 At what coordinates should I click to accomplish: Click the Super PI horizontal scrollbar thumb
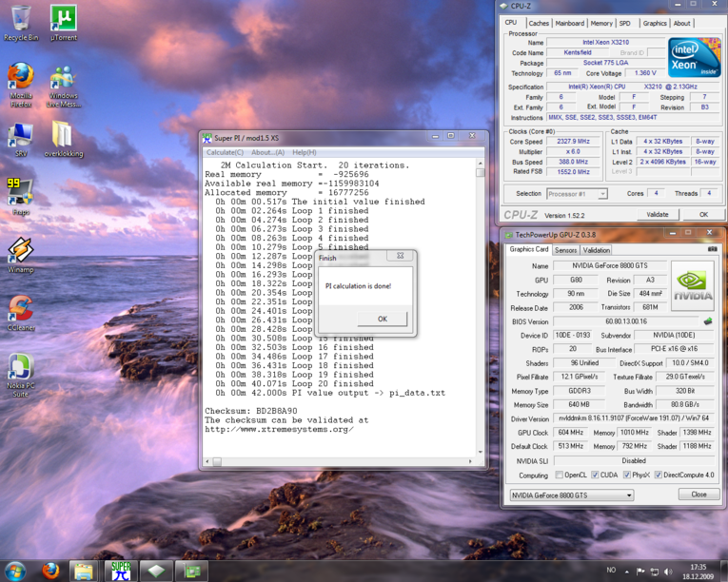pyautogui.click(x=217, y=462)
